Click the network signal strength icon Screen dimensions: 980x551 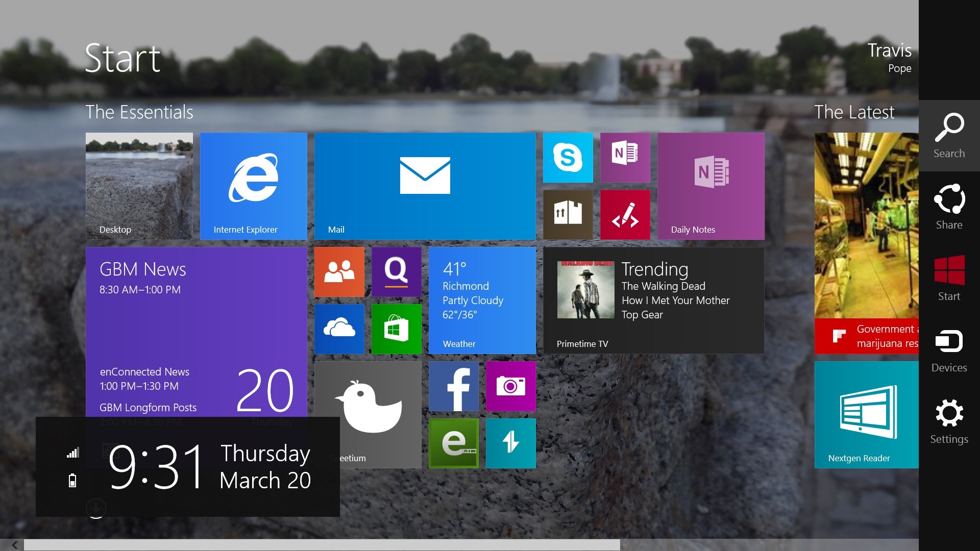pos(73,453)
